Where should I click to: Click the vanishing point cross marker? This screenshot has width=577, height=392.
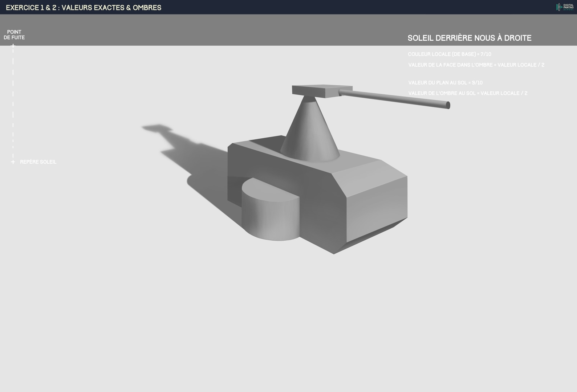pyautogui.click(x=13, y=46)
